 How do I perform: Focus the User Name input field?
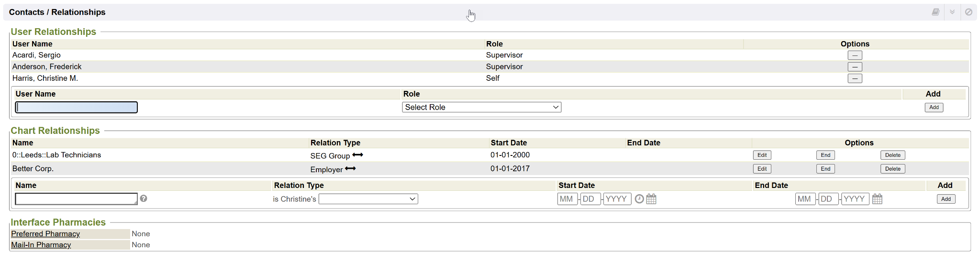[77, 107]
